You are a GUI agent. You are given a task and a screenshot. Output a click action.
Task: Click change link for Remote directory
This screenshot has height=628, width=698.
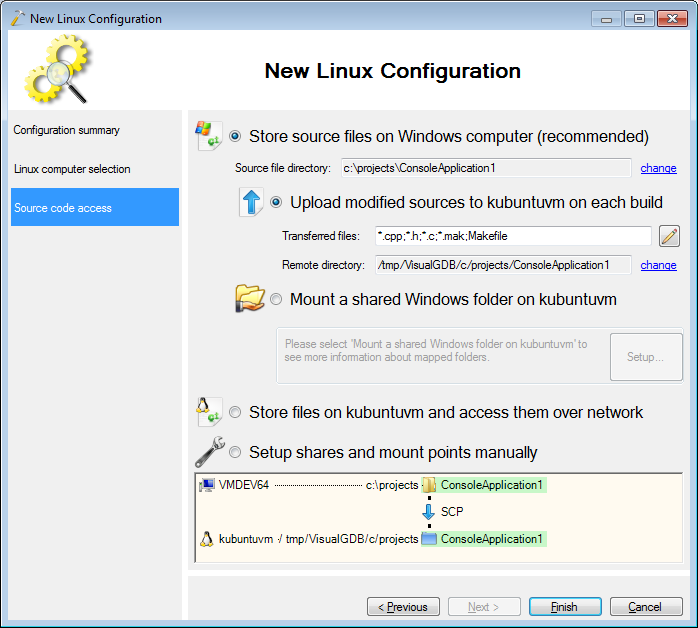(658, 265)
